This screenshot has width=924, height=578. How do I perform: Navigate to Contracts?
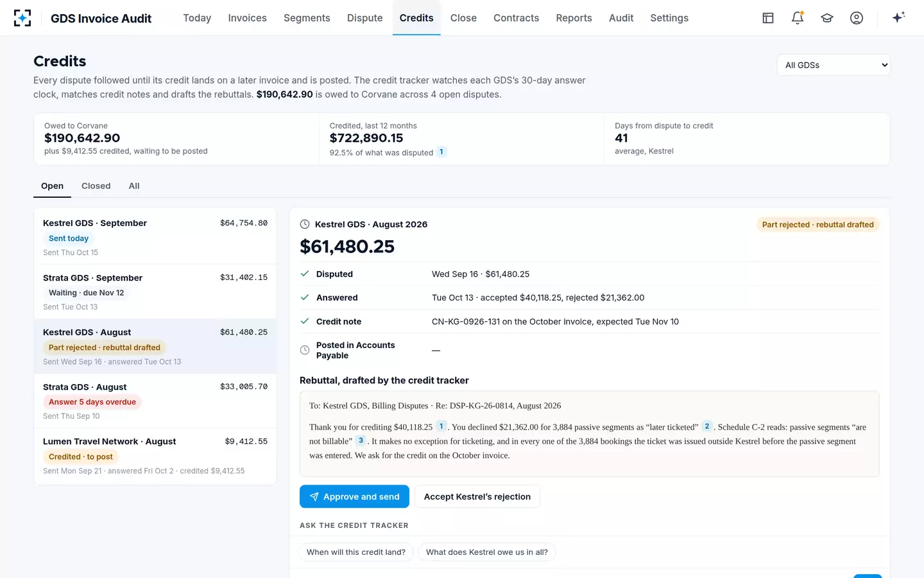[x=516, y=18]
